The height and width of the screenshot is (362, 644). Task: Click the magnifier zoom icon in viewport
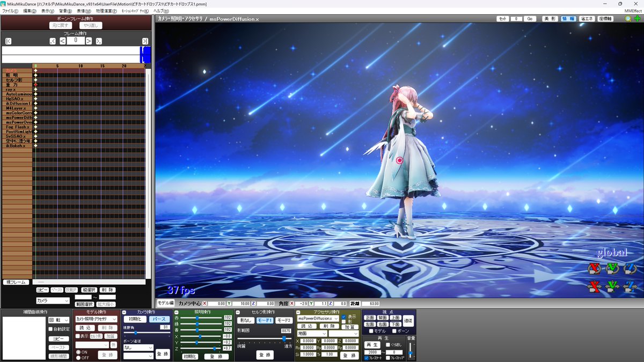(628, 18)
